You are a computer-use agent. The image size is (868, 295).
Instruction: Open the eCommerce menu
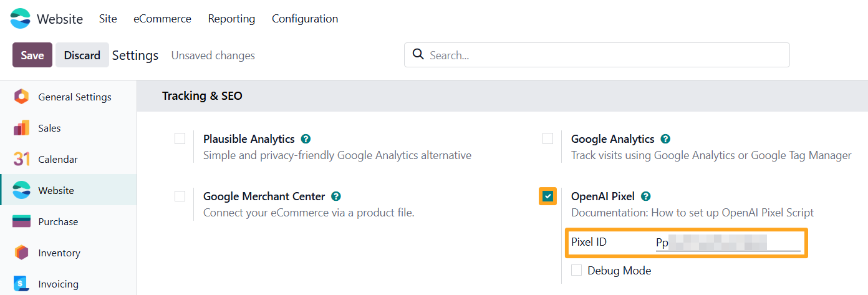[x=162, y=19]
